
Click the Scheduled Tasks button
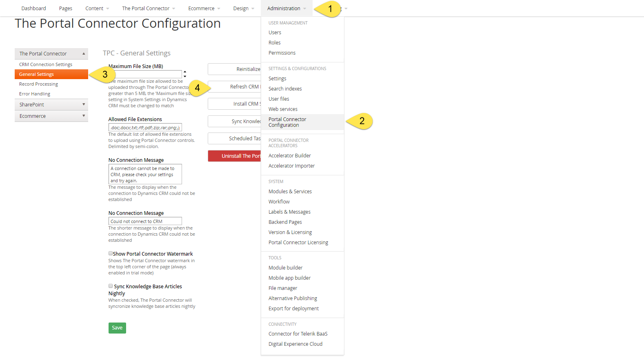[x=234, y=139]
